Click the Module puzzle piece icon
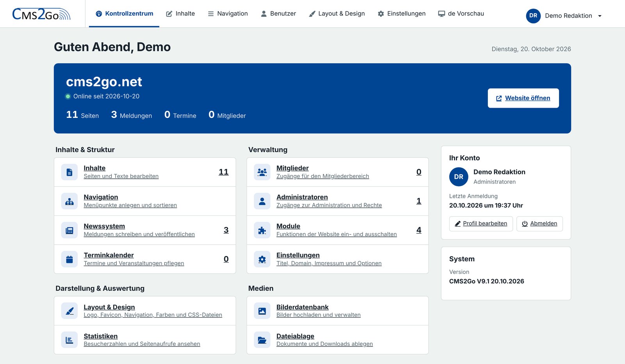625x364 pixels. pos(262,230)
